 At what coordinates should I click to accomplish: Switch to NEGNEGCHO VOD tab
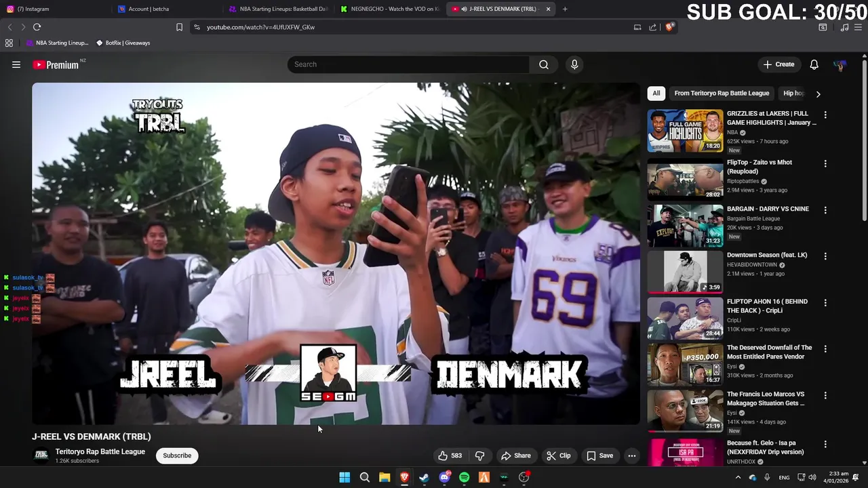(390, 9)
